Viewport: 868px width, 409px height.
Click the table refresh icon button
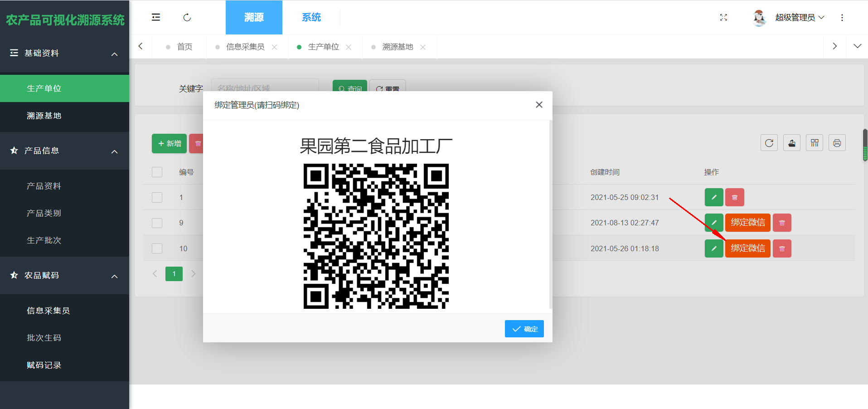coord(769,143)
